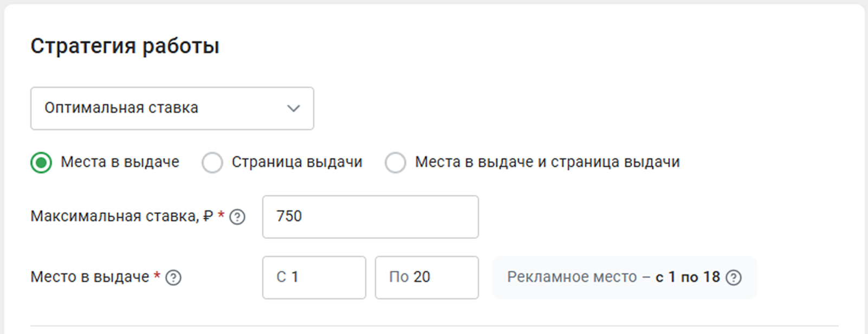Click the red asterisk next to Максимальная ставка

click(221, 215)
